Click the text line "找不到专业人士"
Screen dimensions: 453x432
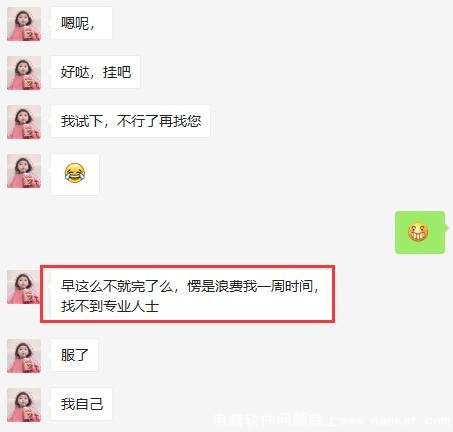pos(110,306)
